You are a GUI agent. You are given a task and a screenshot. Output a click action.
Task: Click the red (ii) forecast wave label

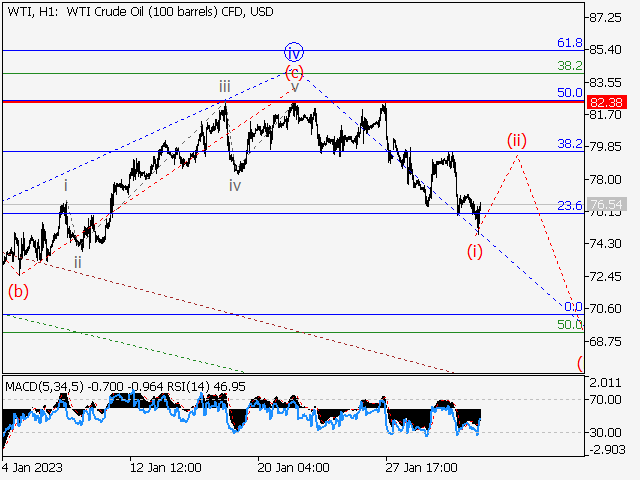517,140
